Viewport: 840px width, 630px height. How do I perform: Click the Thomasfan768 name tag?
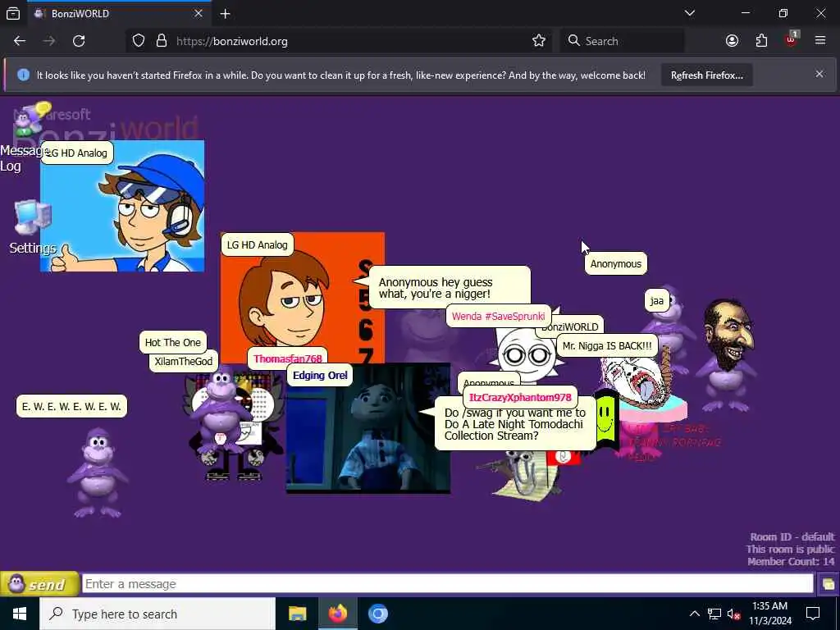(x=288, y=359)
